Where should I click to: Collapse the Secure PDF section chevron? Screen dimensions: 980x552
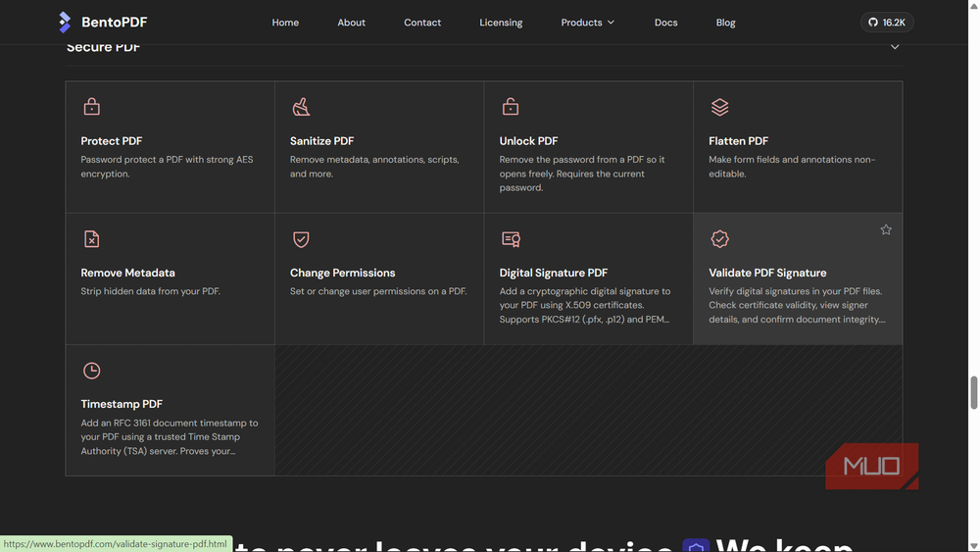[x=895, y=47]
